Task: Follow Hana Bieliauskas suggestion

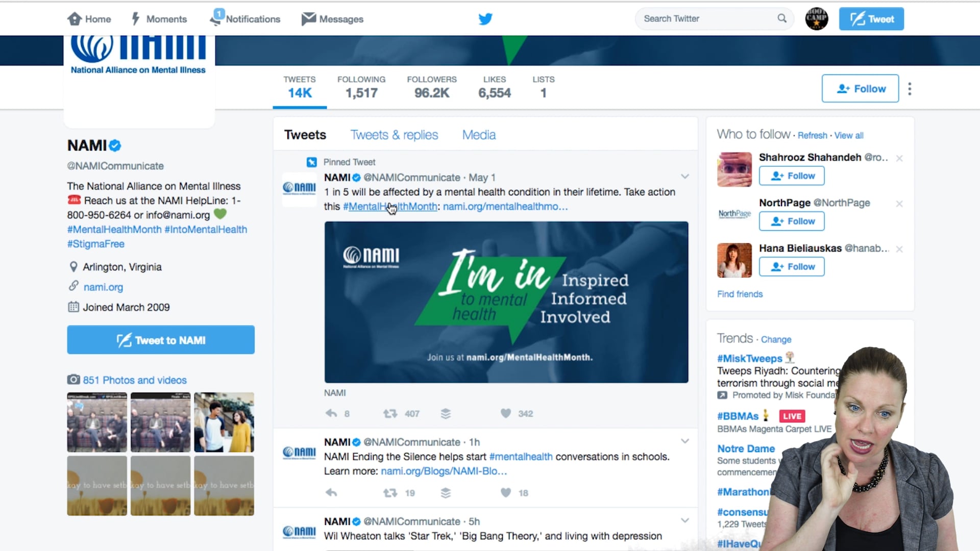Action: click(x=792, y=267)
